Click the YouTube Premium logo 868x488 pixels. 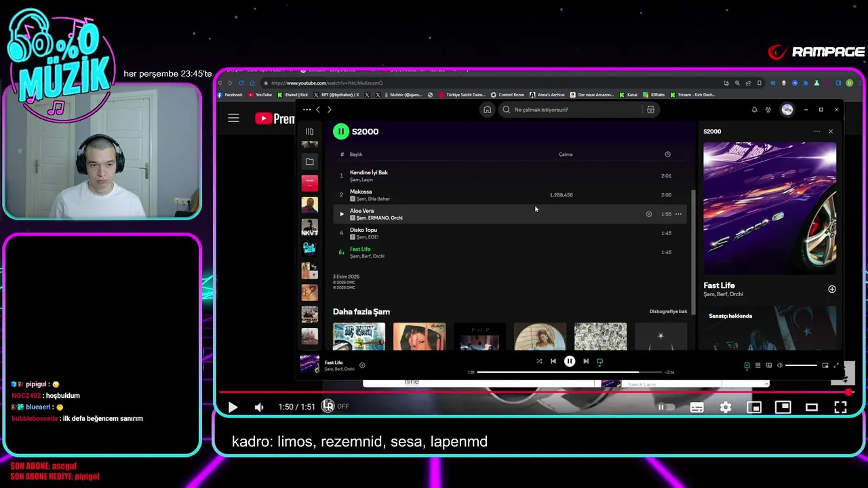coord(275,119)
